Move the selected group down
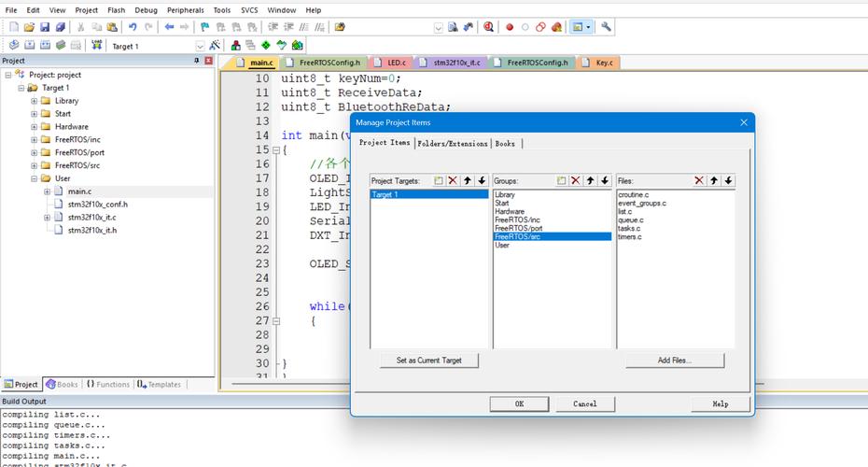The image size is (868, 467). click(x=605, y=180)
